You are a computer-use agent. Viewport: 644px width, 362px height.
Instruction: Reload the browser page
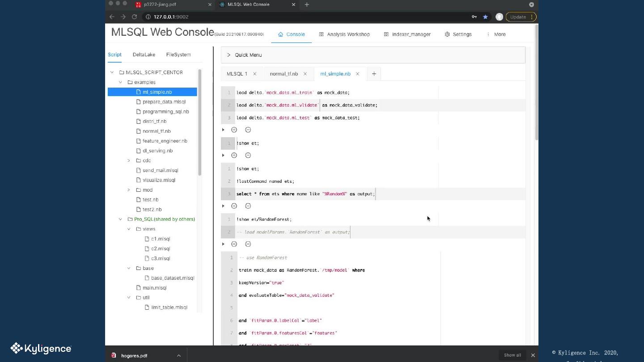134,17
